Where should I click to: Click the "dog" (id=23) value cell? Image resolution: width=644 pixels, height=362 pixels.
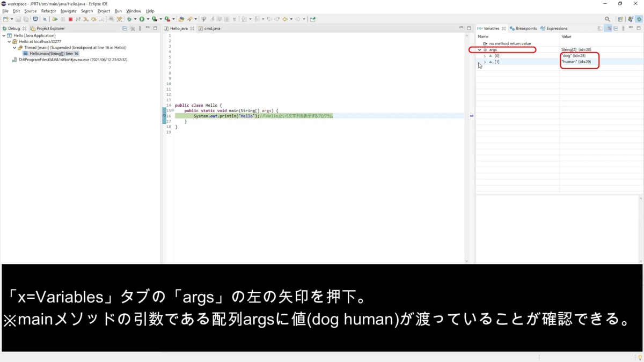click(573, 56)
